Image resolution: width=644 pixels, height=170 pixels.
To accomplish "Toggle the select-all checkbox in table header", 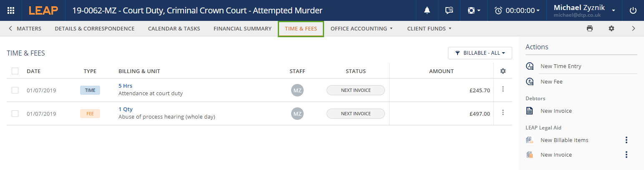I will pos(15,71).
